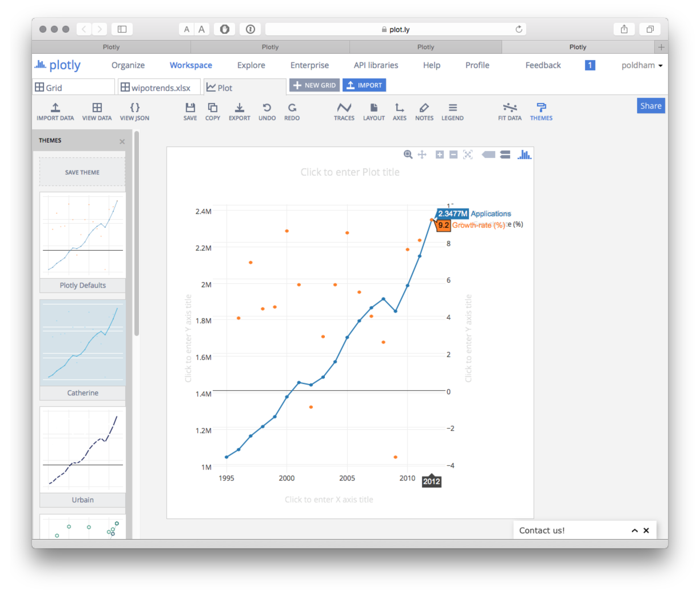Click the plotly home logo

tap(57, 65)
